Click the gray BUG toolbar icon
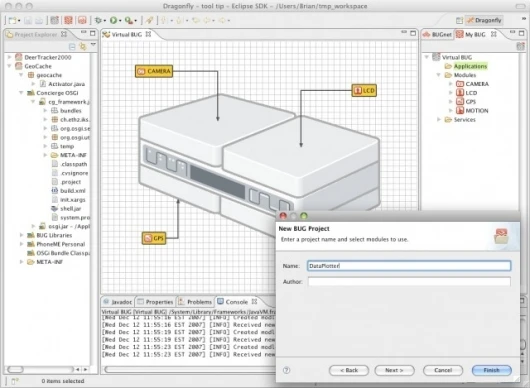530x388 pixels. (x=54, y=20)
